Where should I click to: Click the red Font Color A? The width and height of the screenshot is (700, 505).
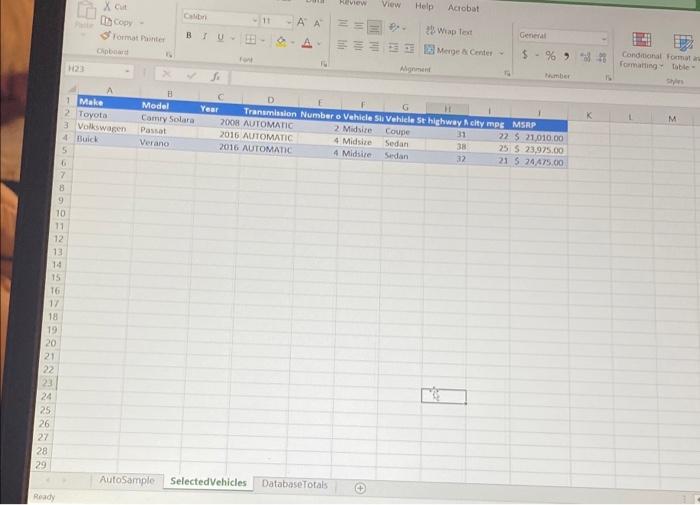pyautogui.click(x=307, y=43)
